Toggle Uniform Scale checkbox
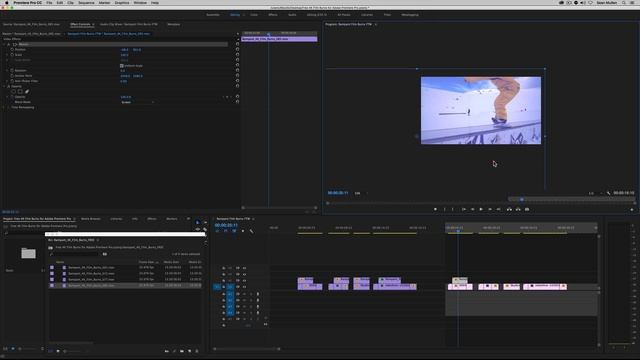Screen dimensions: 640x360 click(122, 65)
